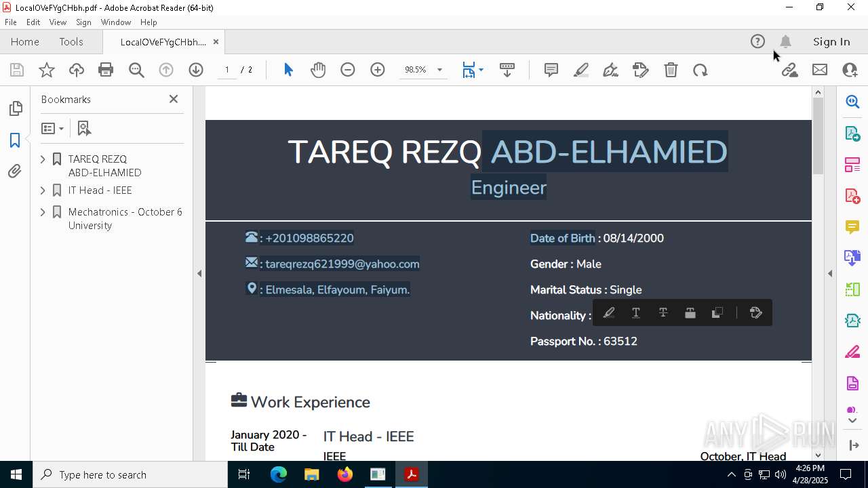This screenshot has height=488, width=868.
Task: Upload file to cloud icon
Action: [x=77, y=70]
